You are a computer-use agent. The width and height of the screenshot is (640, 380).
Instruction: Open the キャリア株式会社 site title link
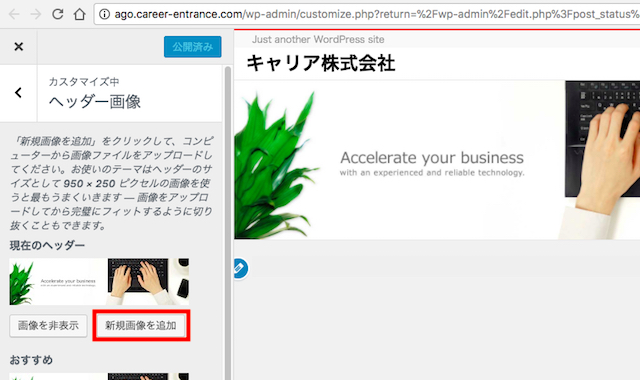(x=321, y=64)
